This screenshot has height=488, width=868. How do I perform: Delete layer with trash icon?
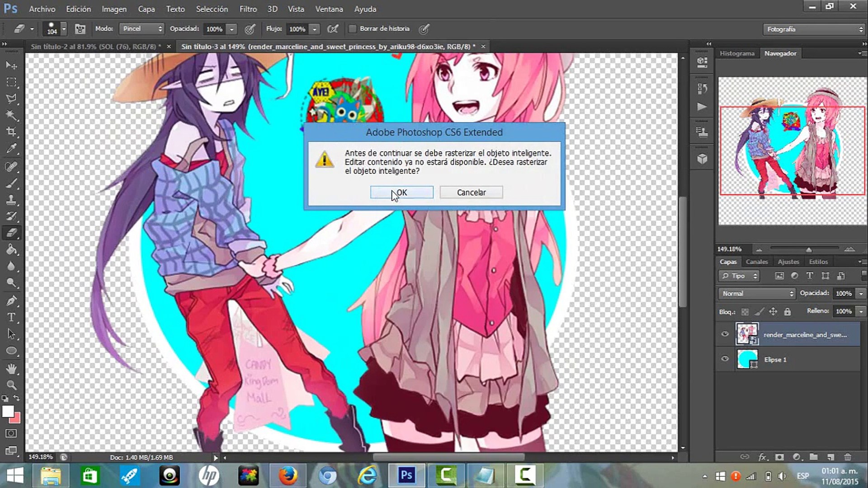coord(848,457)
